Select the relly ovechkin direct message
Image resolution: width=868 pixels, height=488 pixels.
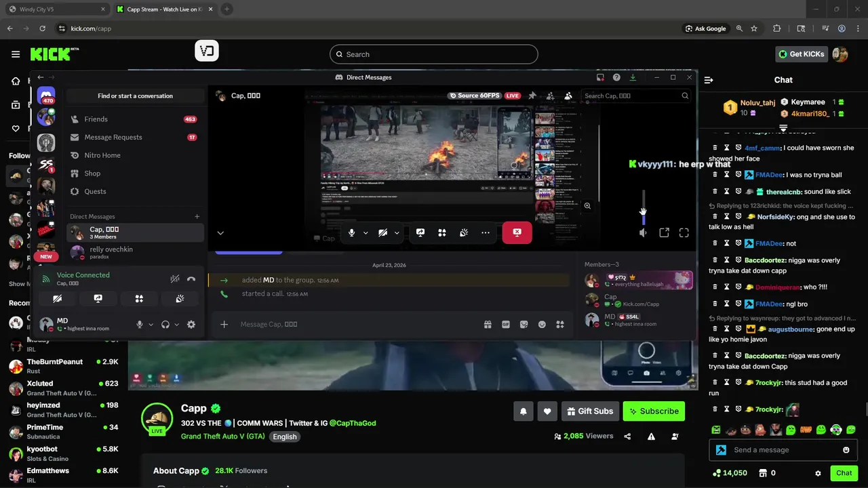tap(135, 253)
